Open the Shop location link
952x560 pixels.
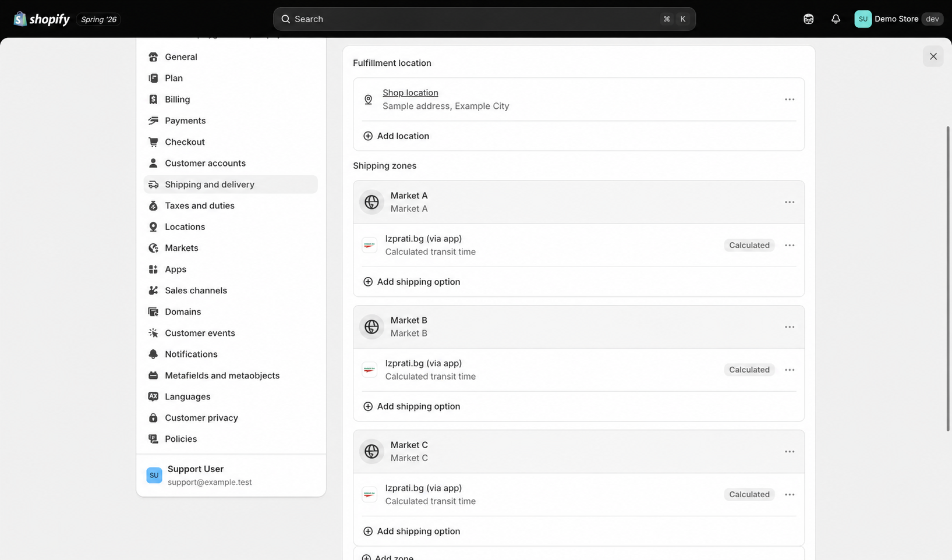click(x=410, y=93)
